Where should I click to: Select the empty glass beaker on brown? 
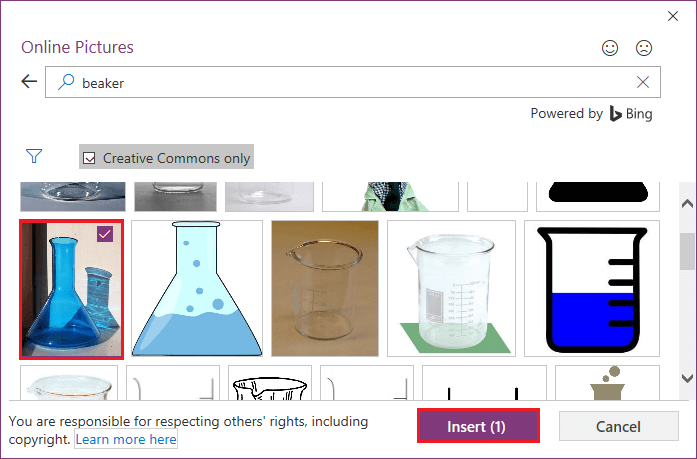coord(325,288)
